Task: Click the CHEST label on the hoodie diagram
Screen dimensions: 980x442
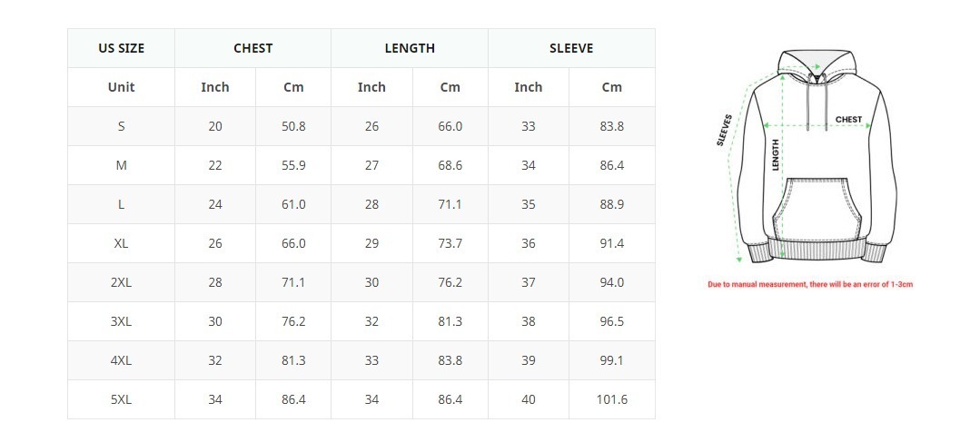Action: (x=848, y=120)
